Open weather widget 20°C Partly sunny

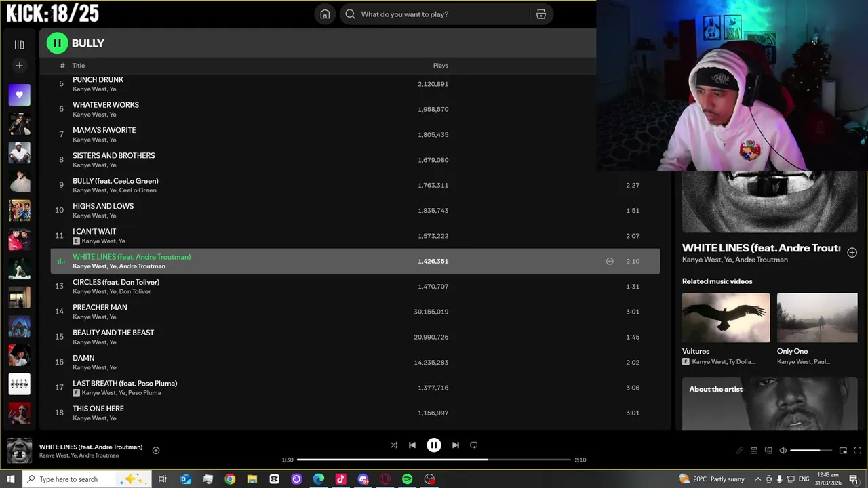[711, 479]
